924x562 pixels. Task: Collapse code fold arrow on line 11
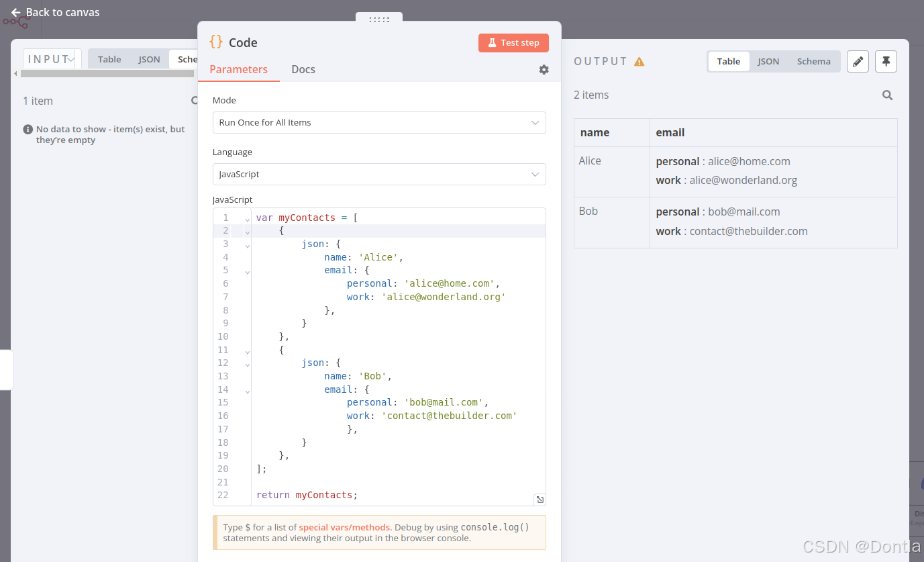point(247,351)
